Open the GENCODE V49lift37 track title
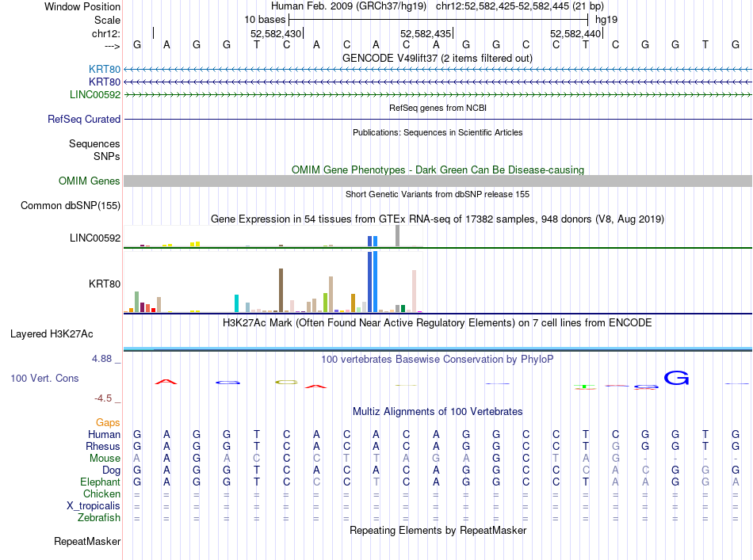 [438, 59]
